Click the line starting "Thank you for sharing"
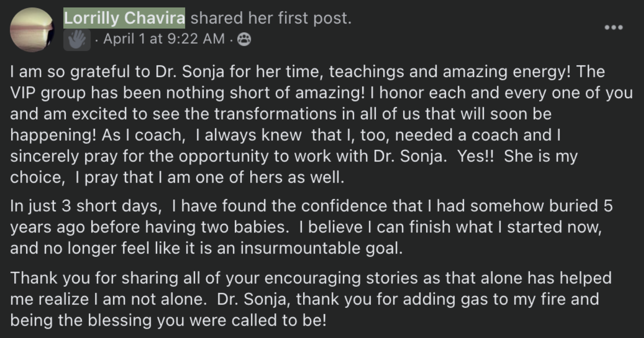 [311, 278]
